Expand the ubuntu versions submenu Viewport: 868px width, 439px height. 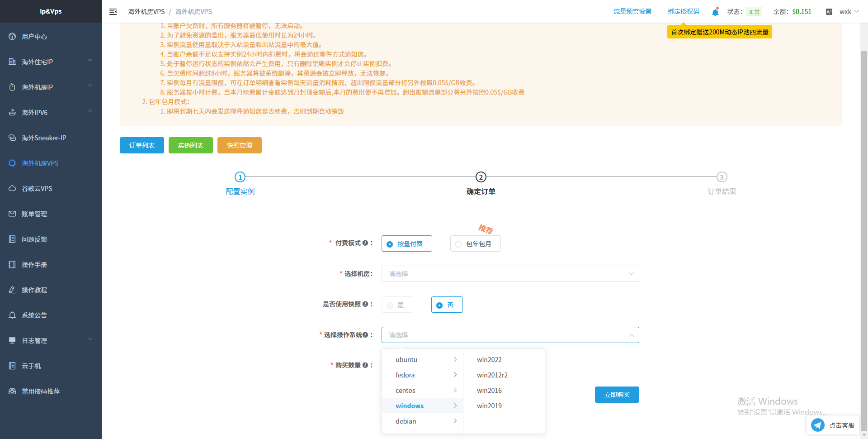[x=423, y=359]
